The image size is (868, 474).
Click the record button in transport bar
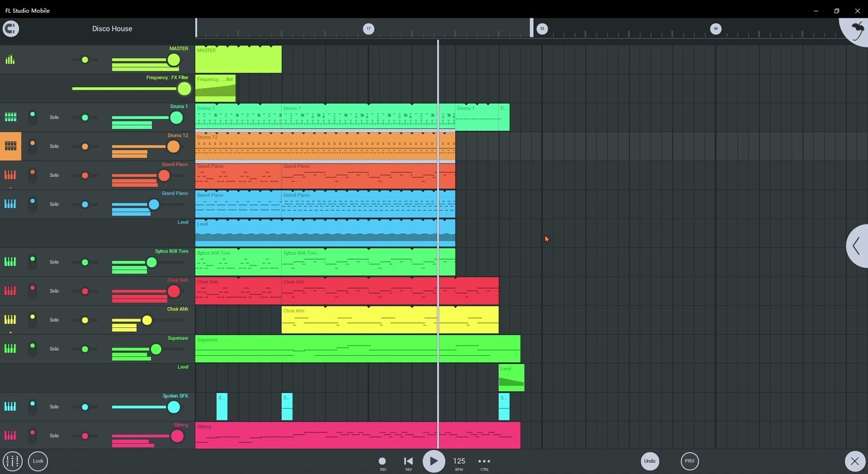point(382,461)
